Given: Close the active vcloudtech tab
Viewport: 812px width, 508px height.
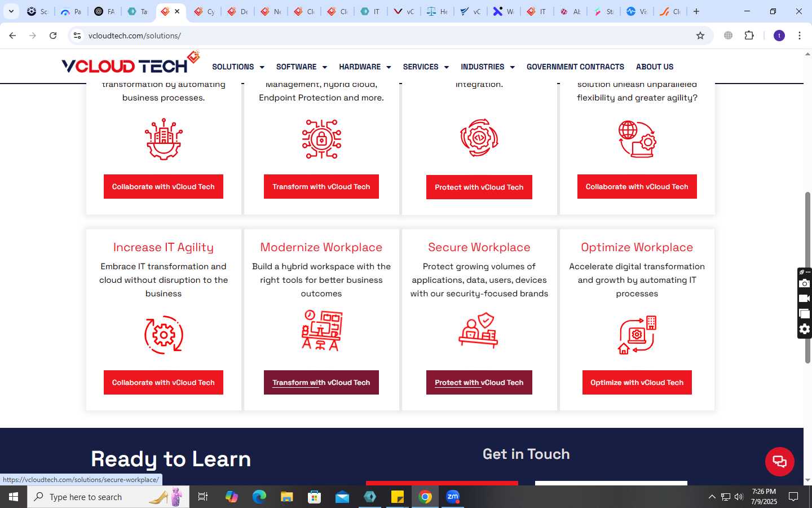Looking at the screenshot, I should point(177,11).
